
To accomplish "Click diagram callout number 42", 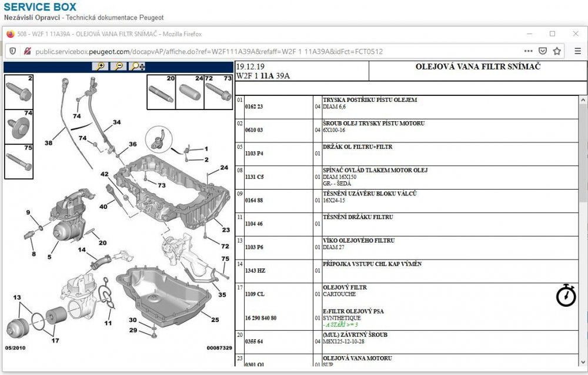I will pos(104,174).
